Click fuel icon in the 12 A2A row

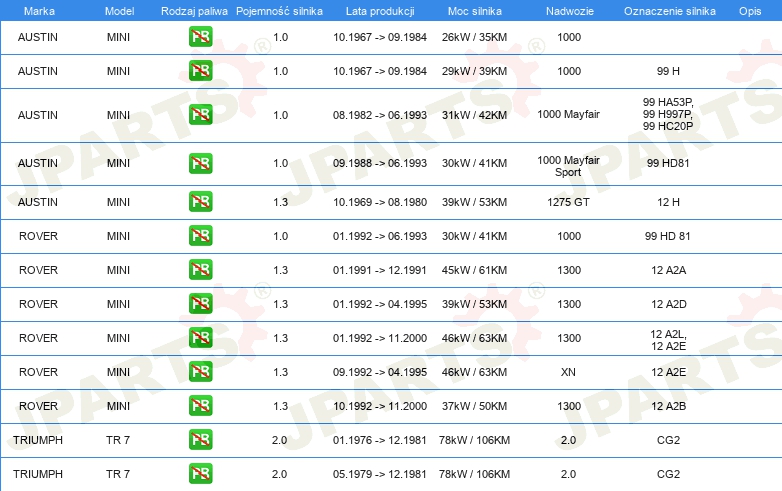point(200,269)
